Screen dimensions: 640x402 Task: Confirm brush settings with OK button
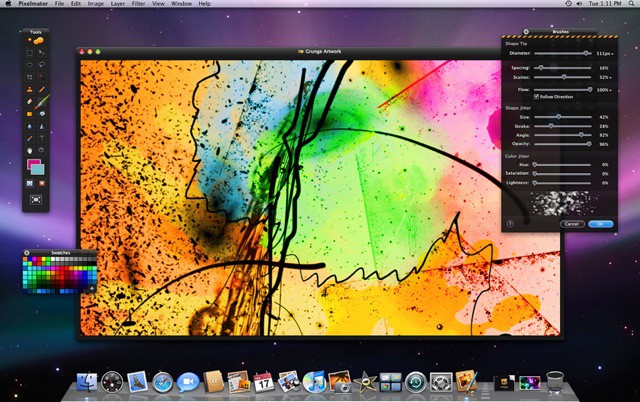(x=600, y=224)
